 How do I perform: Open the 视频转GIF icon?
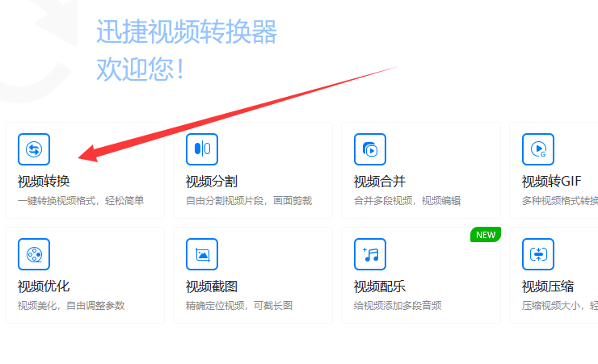tap(538, 149)
